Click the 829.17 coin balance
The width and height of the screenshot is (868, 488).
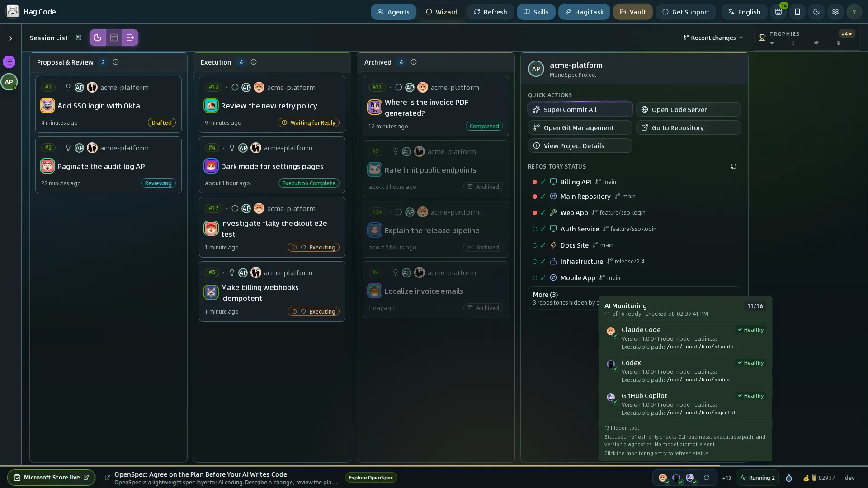pyautogui.click(x=819, y=478)
